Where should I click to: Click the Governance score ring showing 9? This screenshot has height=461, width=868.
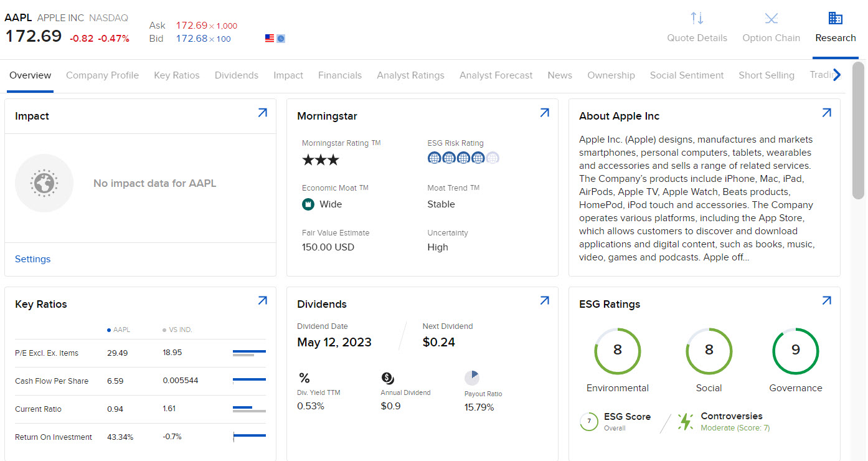click(795, 350)
